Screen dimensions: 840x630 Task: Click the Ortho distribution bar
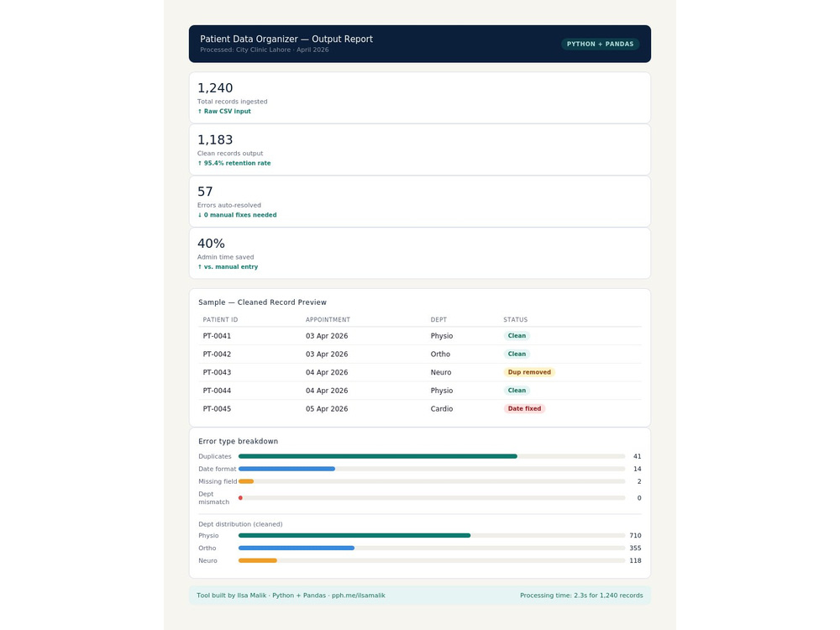[297, 548]
